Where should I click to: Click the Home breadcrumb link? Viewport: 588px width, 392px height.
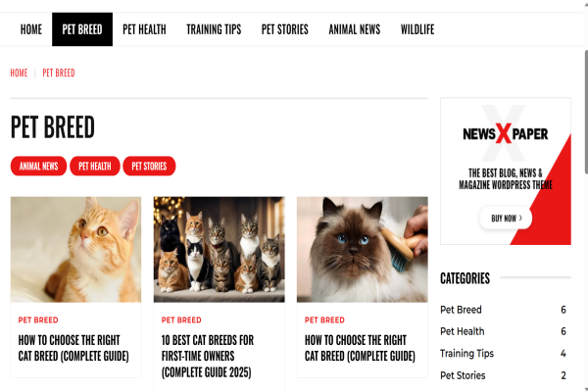[19, 73]
